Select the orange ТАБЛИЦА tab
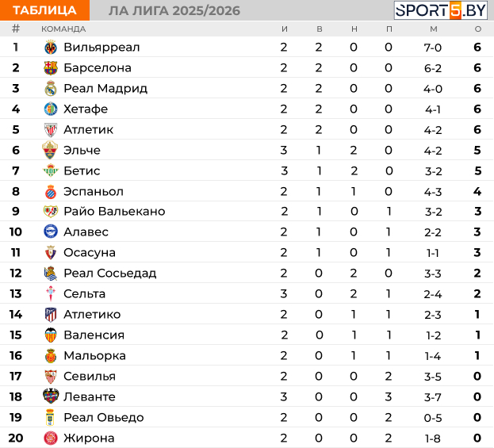This screenshot has width=494, height=448. pyautogui.click(x=44, y=10)
